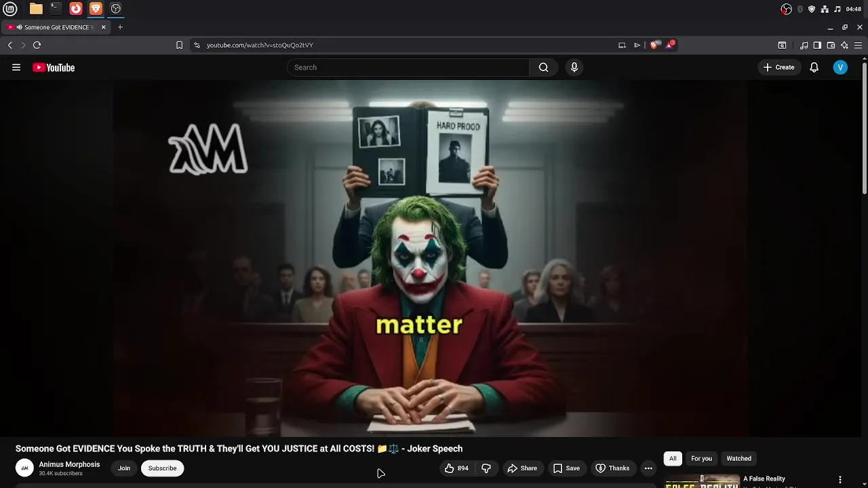Open the security shield tray icon
Viewport: 868px width, 488px height.
812,9
